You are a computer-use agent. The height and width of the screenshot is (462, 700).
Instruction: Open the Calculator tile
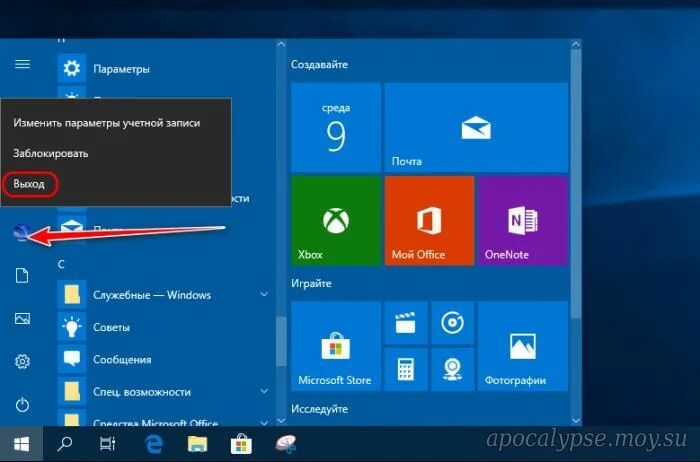coord(406,370)
